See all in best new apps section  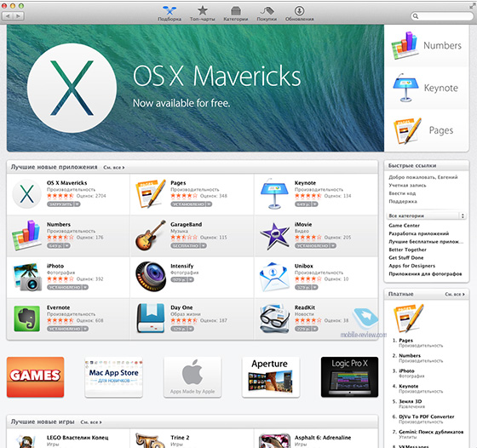click(x=114, y=168)
